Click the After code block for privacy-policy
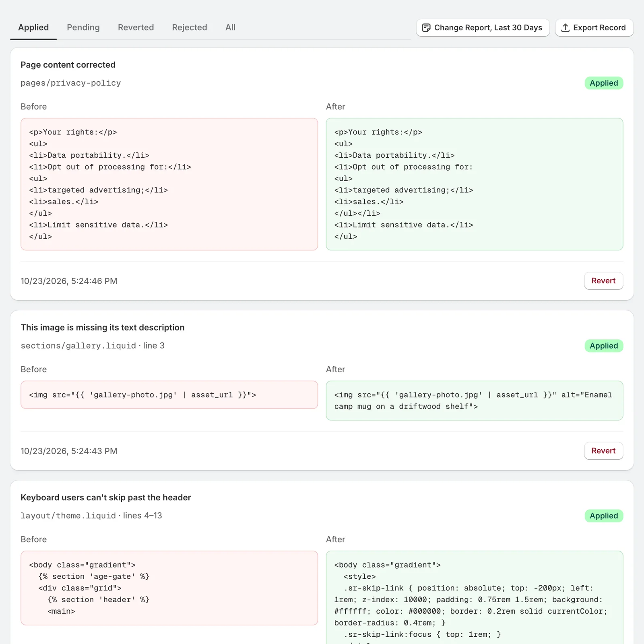 pos(475,184)
